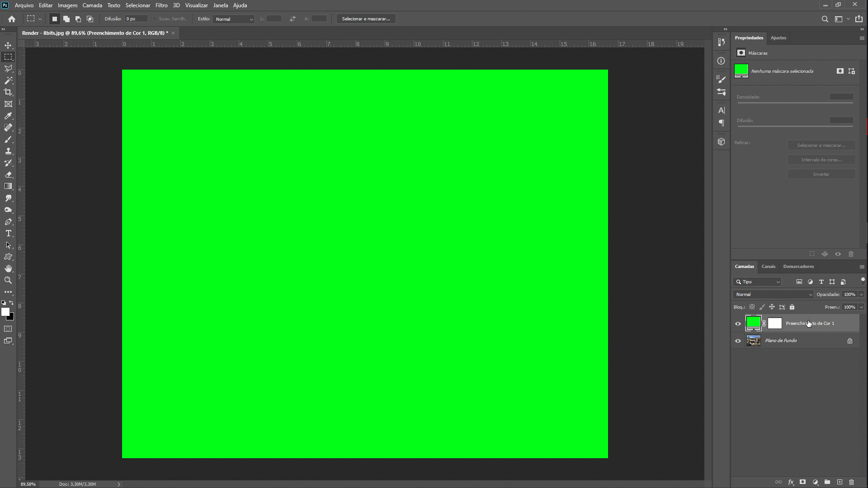Open the Estilo Normal dropdown

pos(233,19)
